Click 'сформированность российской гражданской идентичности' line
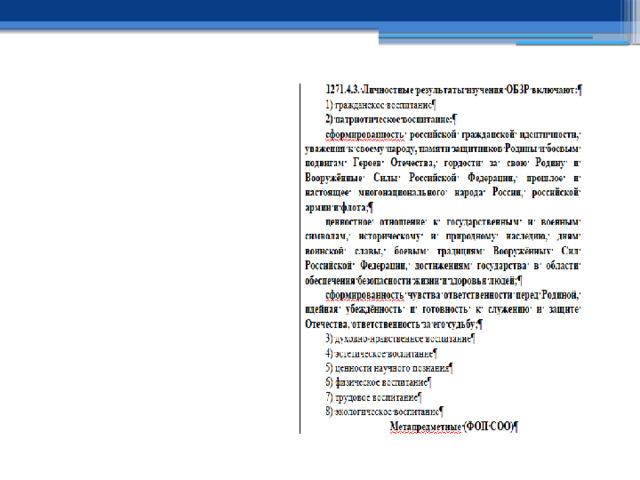The height and width of the screenshot is (480, 640). (453, 134)
